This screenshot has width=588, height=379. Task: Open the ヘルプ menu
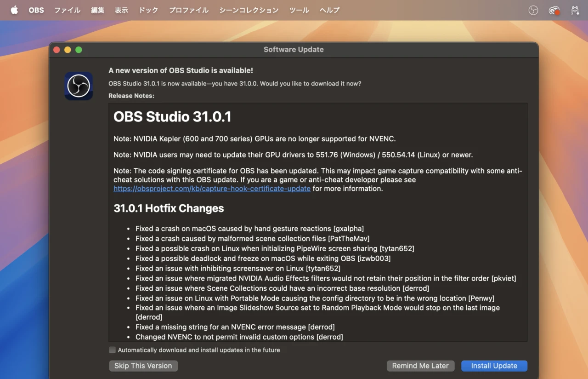pyautogui.click(x=329, y=10)
